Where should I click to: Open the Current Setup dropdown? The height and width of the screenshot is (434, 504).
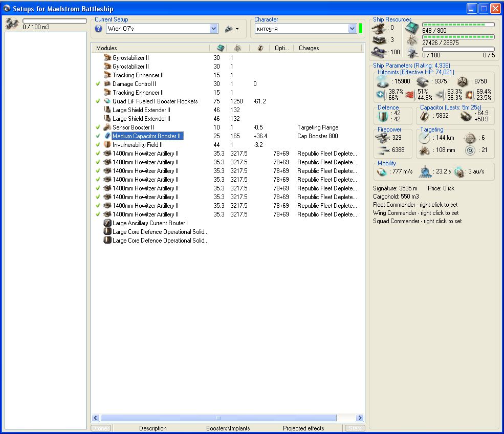[214, 29]
